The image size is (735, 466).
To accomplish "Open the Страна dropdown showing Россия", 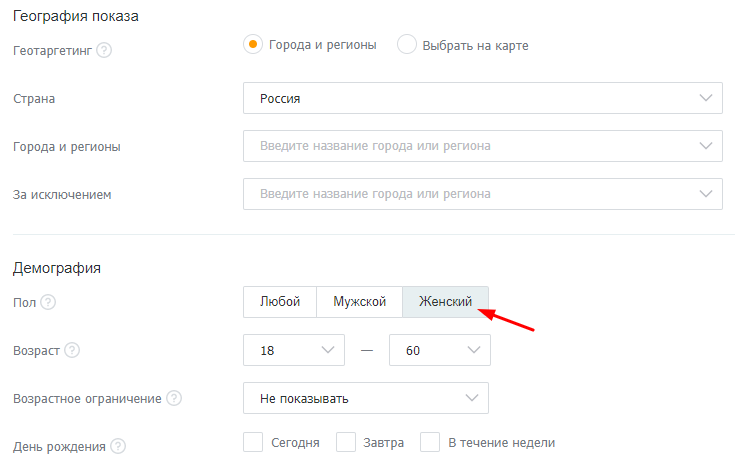I will (x=482, y=98).
